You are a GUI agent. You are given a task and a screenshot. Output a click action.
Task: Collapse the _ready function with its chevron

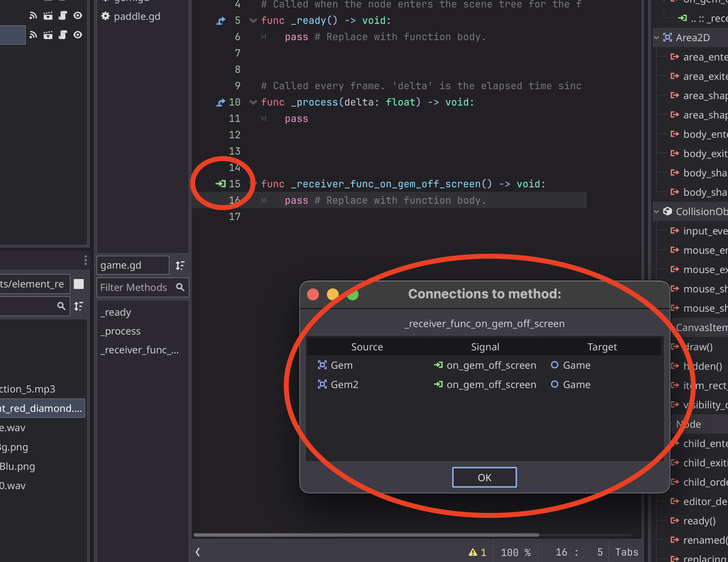click(253, 20)
